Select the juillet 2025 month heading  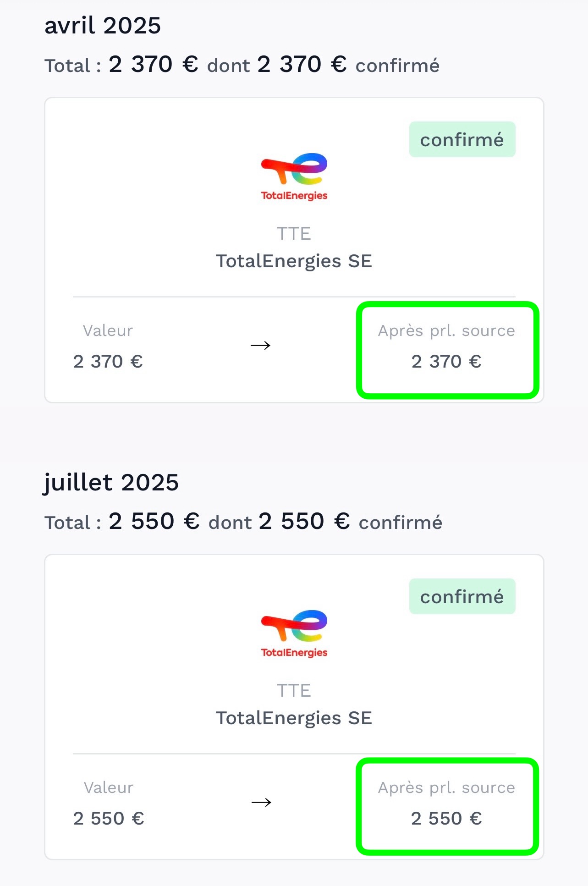tap(111, 483)
